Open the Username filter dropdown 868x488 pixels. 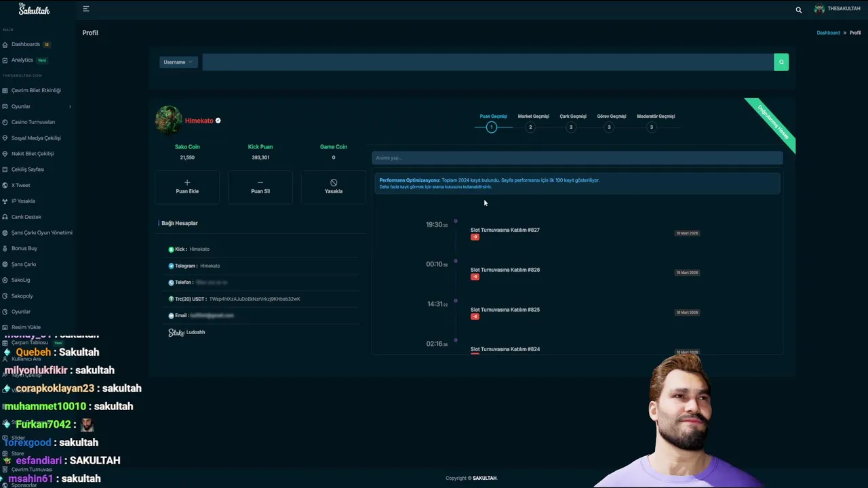coord(178,62)
